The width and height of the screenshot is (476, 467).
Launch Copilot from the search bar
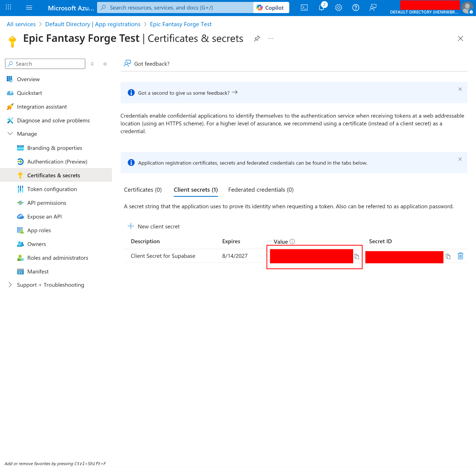tap(271, 7)
